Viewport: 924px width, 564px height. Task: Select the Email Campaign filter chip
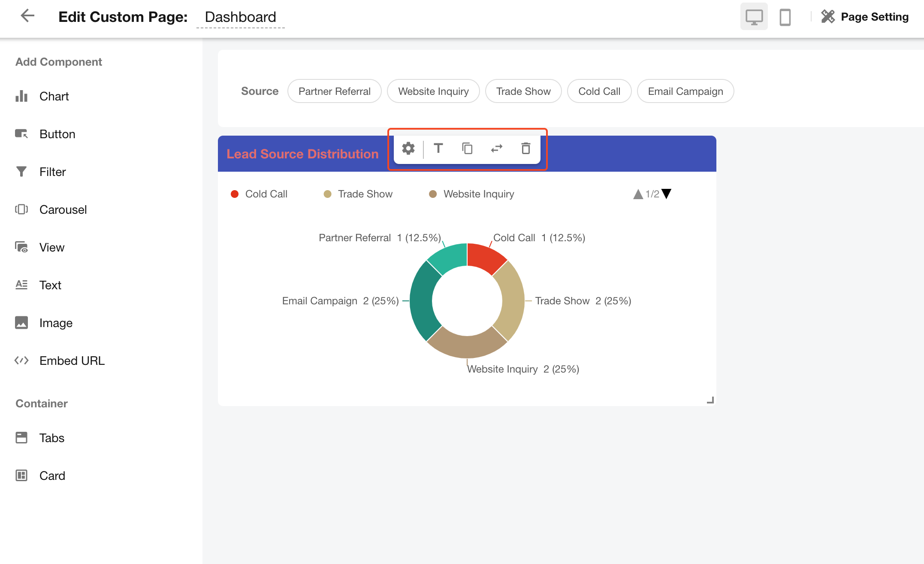pos(685,91)
